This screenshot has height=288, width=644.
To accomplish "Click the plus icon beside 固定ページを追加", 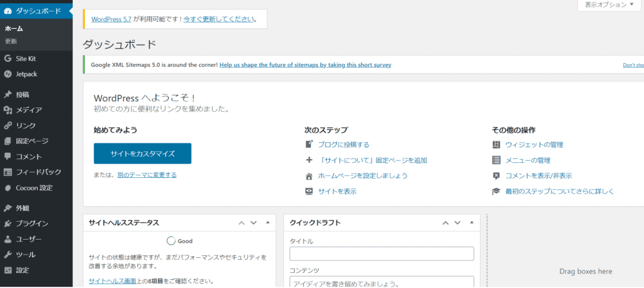I will click(309, 160).
